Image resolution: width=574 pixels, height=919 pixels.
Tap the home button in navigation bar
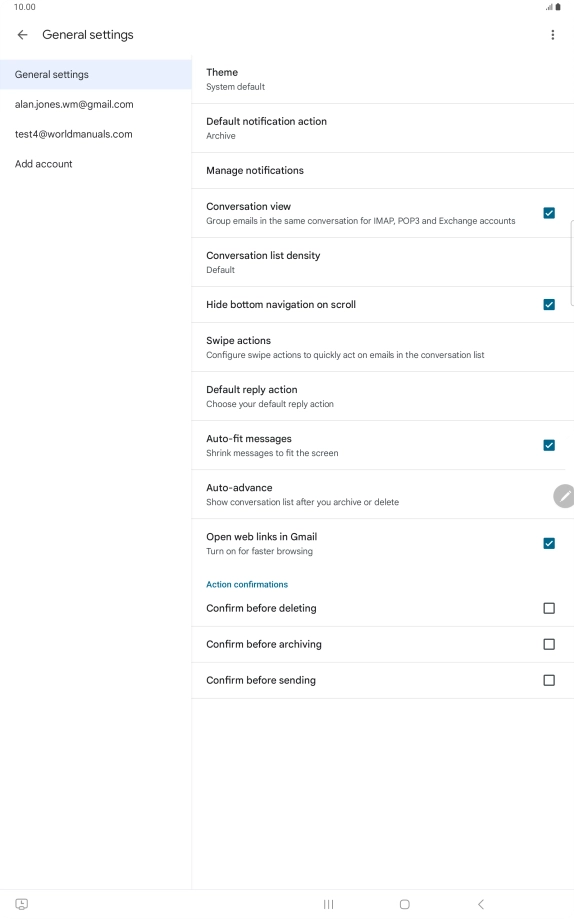(405, 904)
